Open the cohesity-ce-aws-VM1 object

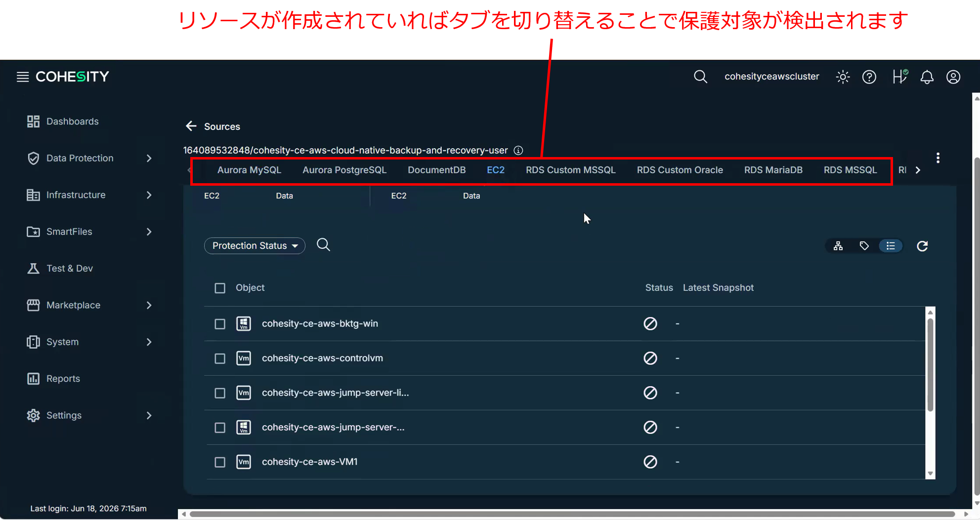coord(310,462)
